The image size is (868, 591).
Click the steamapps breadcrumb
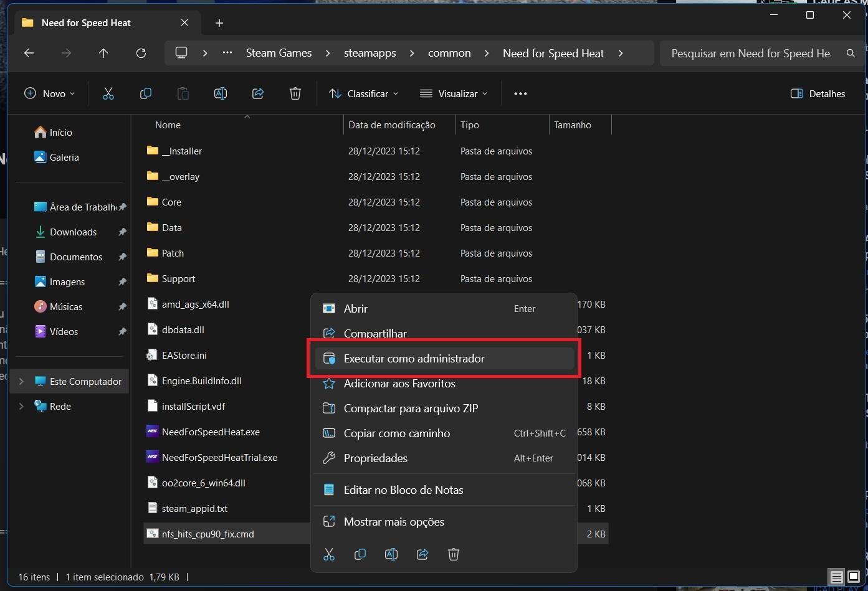tap(370, 53)
